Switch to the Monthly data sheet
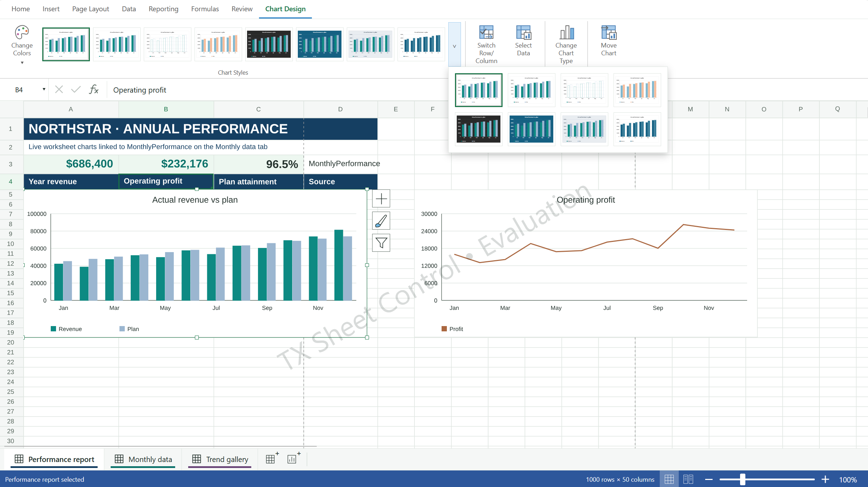Image resolution: width=868 pixels, height=487 pixels. pos(143,459)
